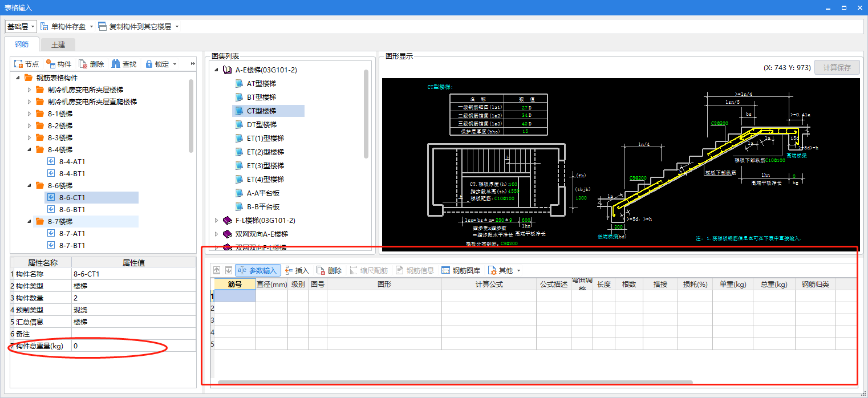This screenshot has width=868, height=398.
Task: Click the 删除 icon in the component tree toolbar
Action: (83, 64)
